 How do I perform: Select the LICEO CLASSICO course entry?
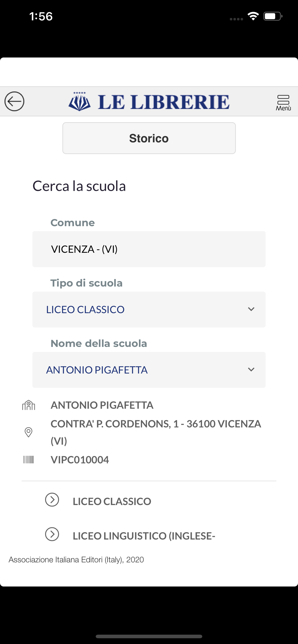click(112, 501)
